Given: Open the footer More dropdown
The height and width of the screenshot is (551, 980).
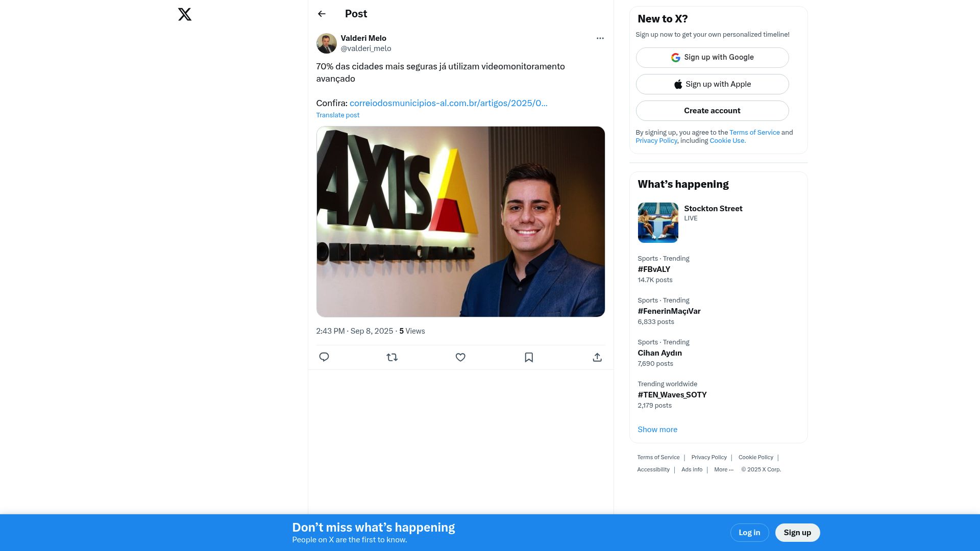Looking at the screenshot, I should (723, 469).
